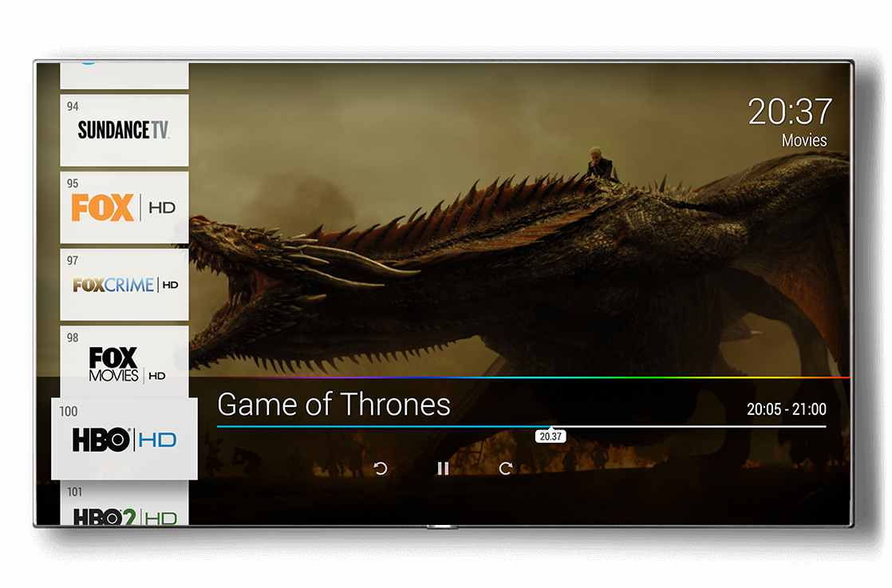Seek within the Game of Thrones progress bar
Viewport: 892px width, 588px height.
(x=521, y=426)
